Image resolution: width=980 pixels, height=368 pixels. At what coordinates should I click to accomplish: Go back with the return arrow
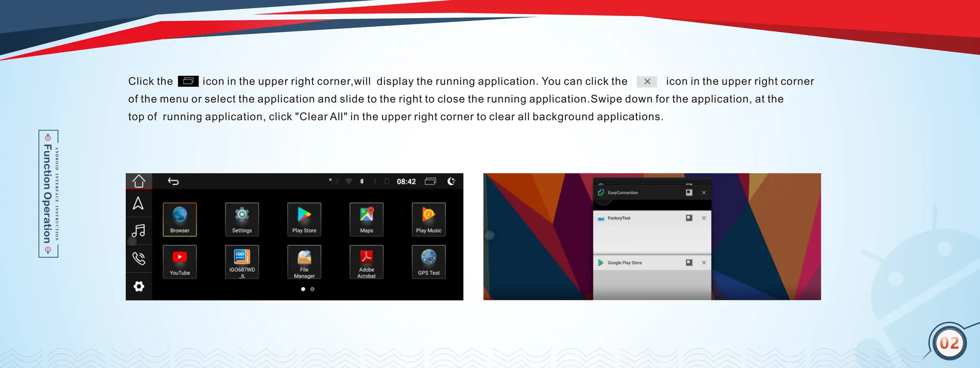tap(173, 181)
